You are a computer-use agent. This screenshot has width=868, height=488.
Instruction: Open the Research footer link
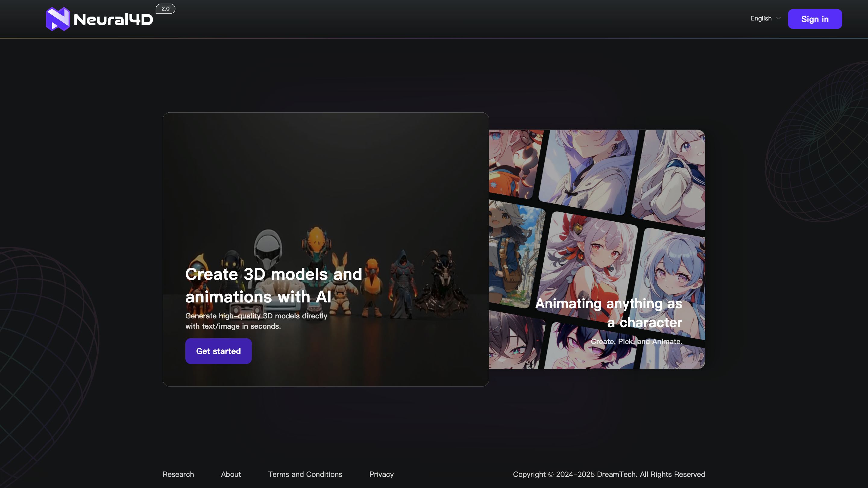tap(178, 474)
